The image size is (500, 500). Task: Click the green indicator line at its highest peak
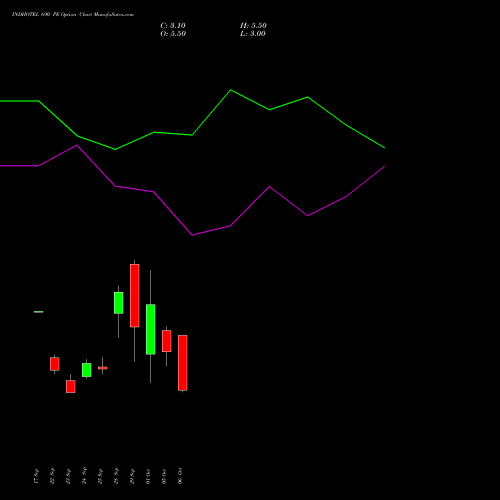click(231, 90)
